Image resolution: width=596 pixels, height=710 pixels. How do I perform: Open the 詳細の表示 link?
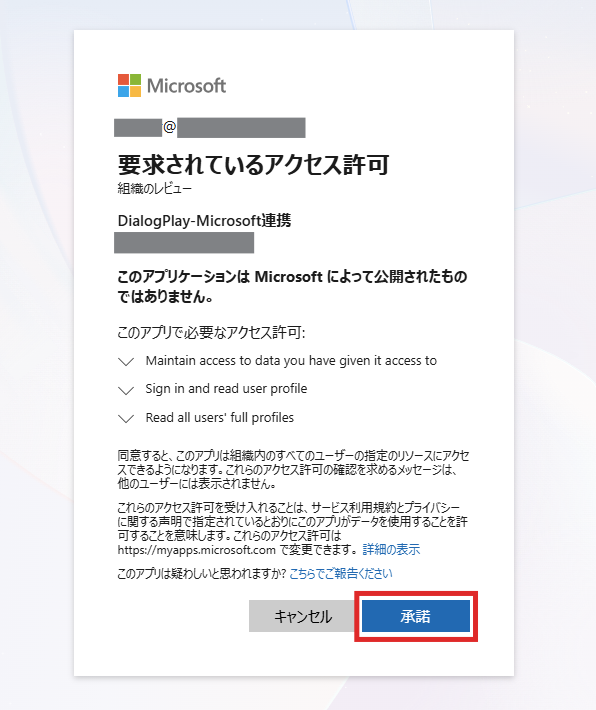(391, 550)
